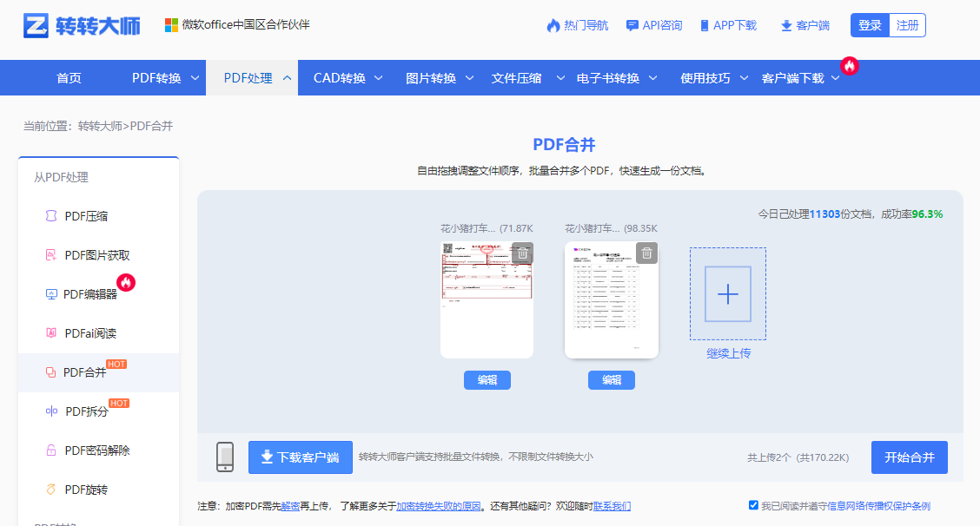This screenshot has width=980, height=526.
Task: Click the APP下载 header link text
Action: coord(735,26)
